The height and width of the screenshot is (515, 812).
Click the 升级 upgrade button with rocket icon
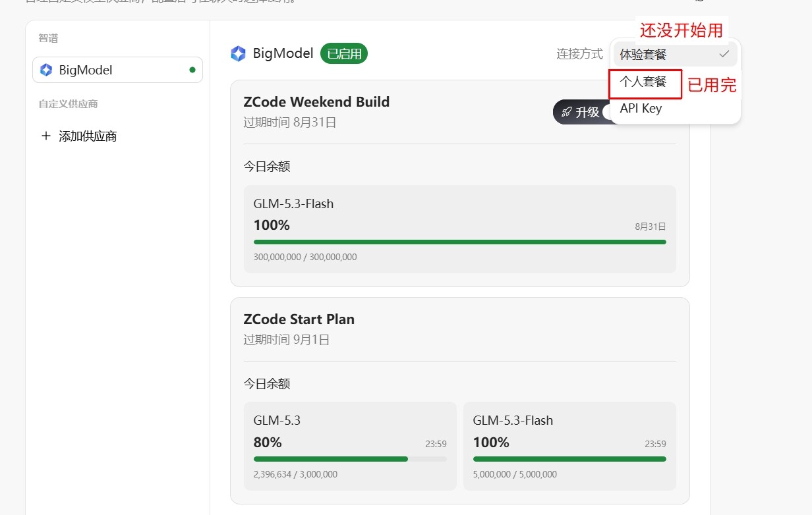point(581,112)
